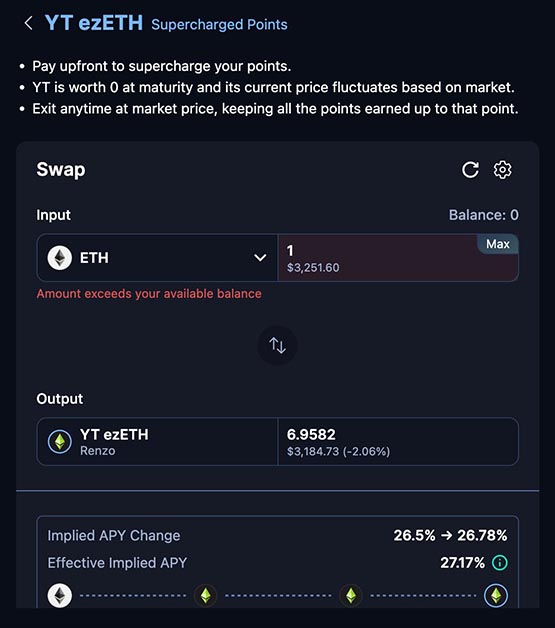Viewport: 555px width, 628px height.
Task: Expand the ETH token dropdown chevron
Action: pyautogui.click(x=260, y=258)
